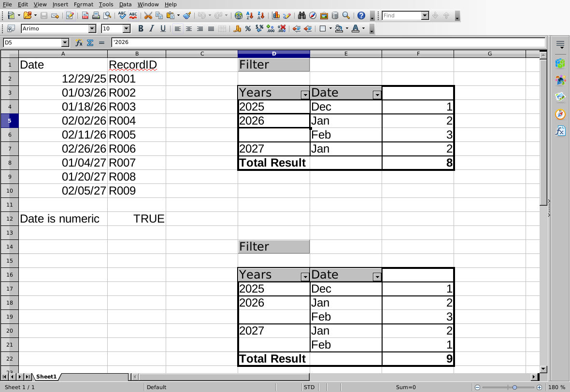
Task: Show Draw Functions icon
Action: click(x=287, y=15)
